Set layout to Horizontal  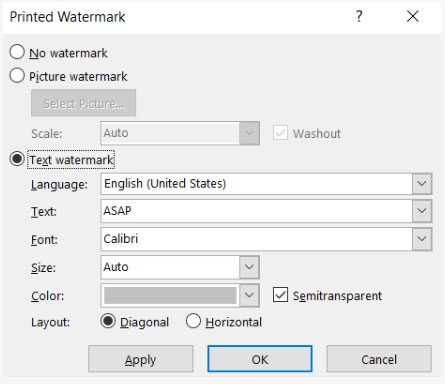pyautogui.click(x=193, y=321)
